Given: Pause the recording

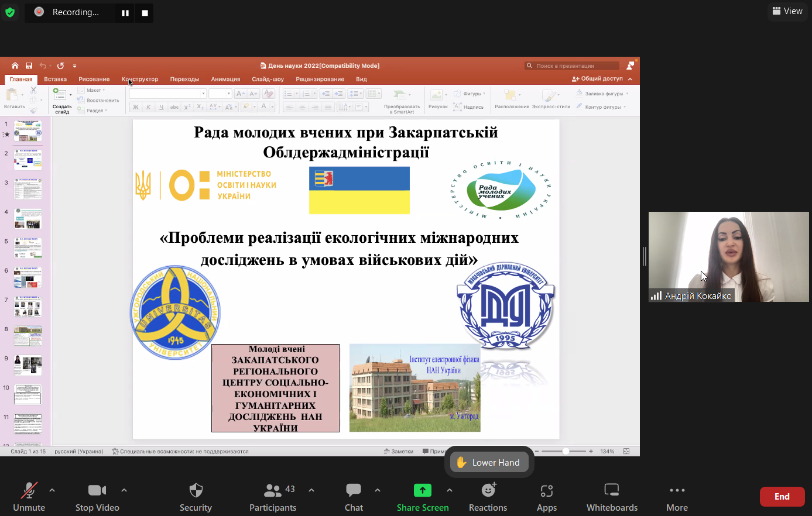Looking at the screenshot, I should [125, 12].
